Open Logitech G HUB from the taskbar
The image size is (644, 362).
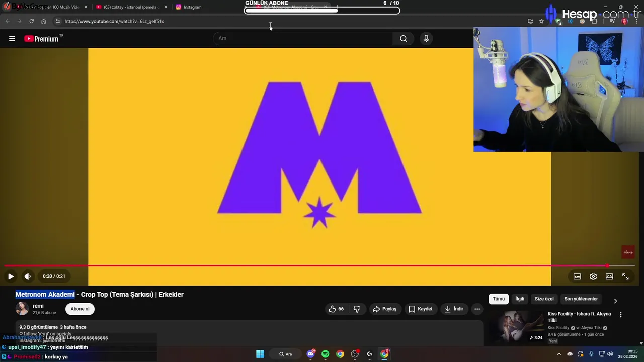coord(370,354)
